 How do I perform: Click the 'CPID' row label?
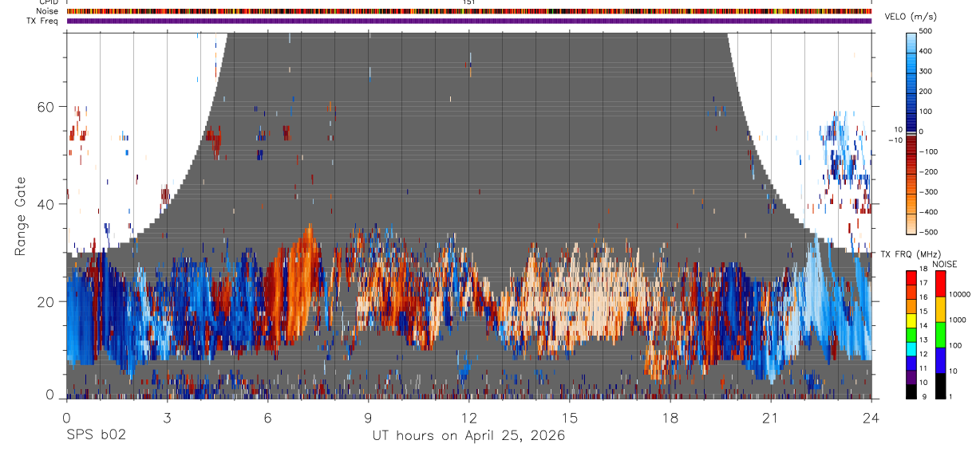click(x=48, y=3)
